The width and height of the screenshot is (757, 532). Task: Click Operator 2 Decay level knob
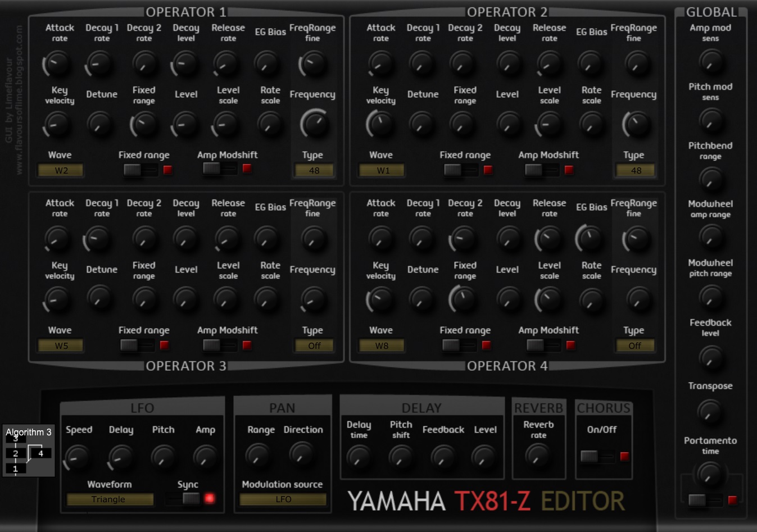coord(509,64)
